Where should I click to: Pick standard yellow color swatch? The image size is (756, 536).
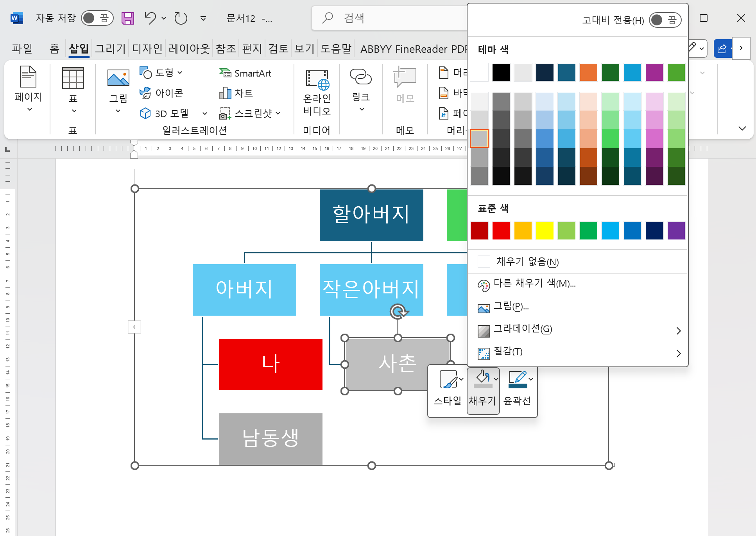[x=545, y=230]
